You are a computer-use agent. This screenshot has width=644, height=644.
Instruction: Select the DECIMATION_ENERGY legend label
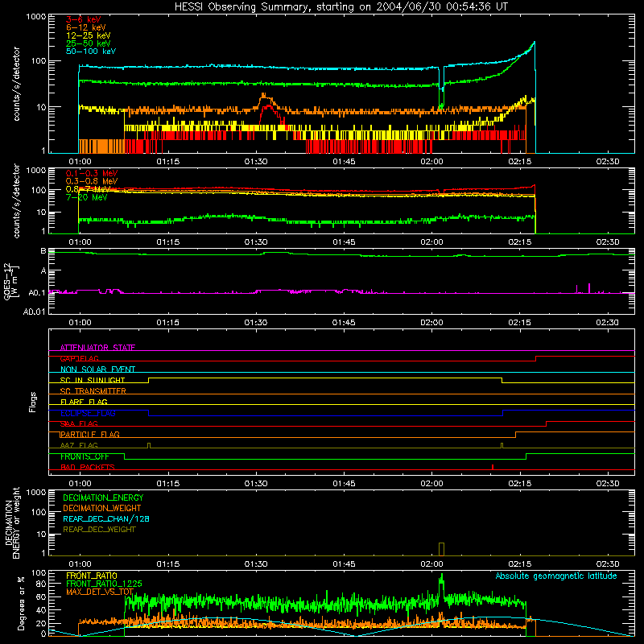click(103, 497)
